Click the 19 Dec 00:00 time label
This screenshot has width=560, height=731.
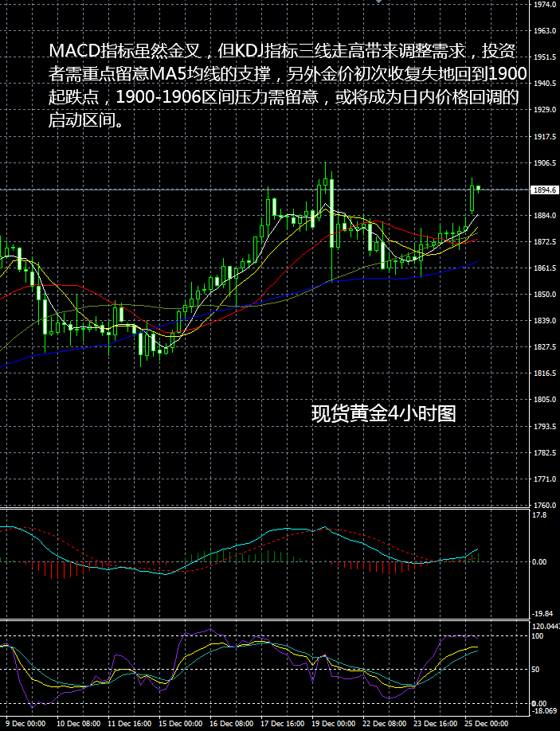(334, 724)
